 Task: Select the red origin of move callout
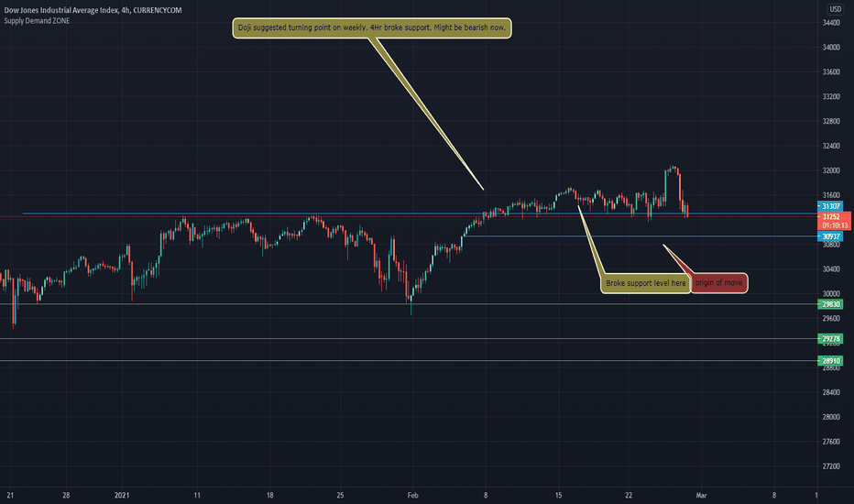pos(719,283)
